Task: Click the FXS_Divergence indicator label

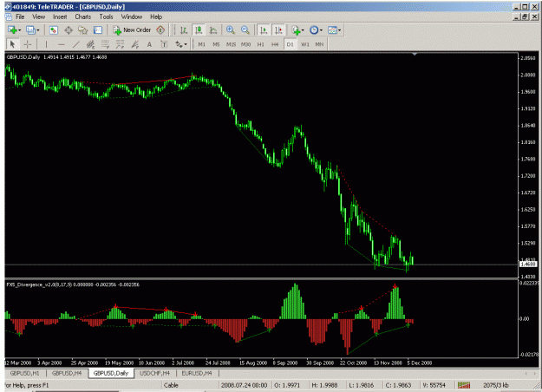Action: (73, 284)
